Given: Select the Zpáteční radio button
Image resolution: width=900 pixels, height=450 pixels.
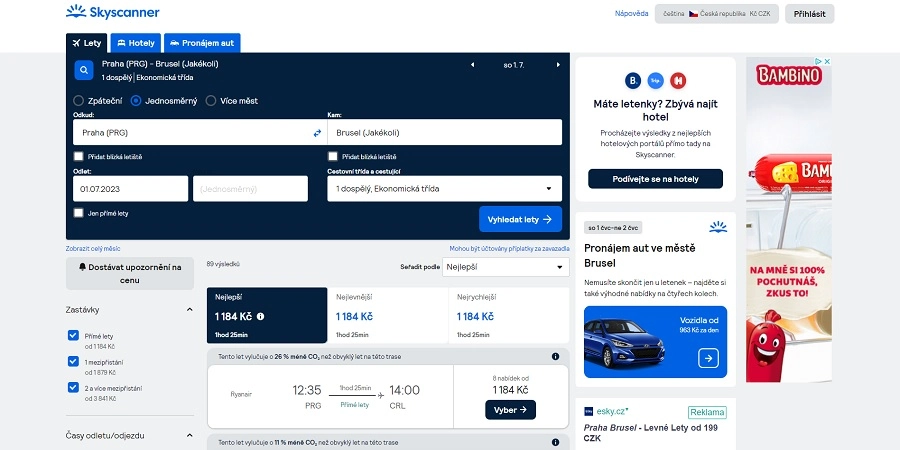Looking at the screenshot, I should click(79, 101).
